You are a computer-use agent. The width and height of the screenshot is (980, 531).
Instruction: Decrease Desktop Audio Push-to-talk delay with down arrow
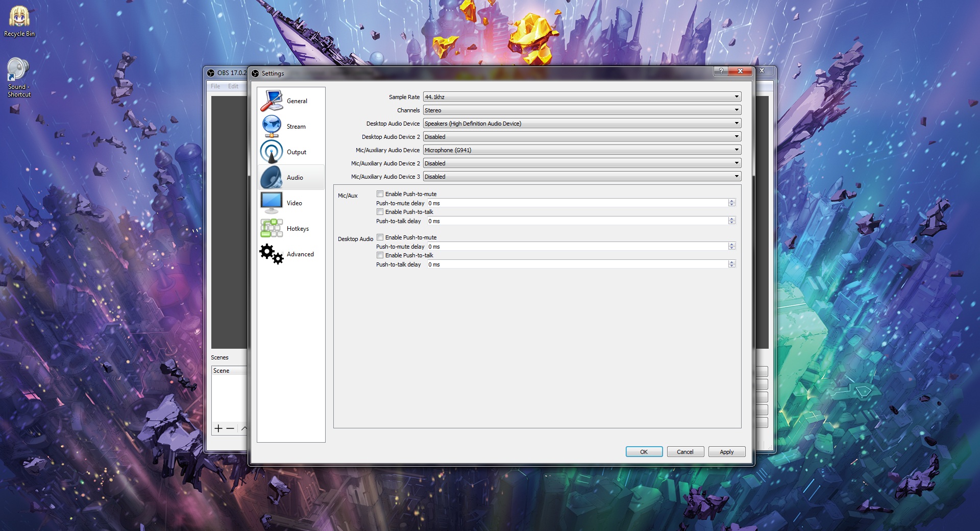(732, 267)
